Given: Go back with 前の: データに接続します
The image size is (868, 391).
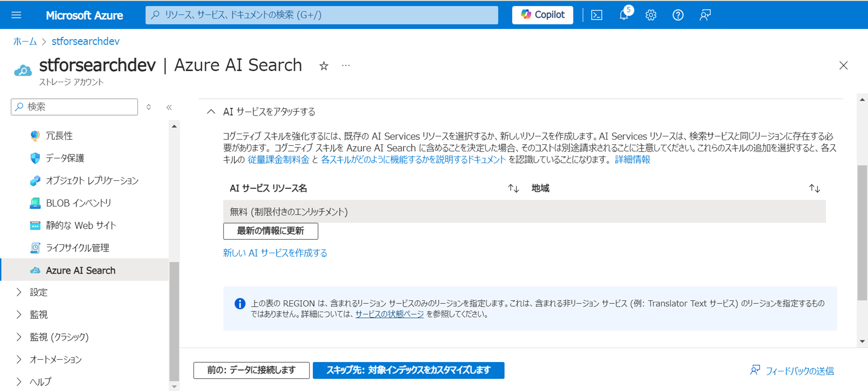Looking at the screenshot, I should click(x=251, y=370).
